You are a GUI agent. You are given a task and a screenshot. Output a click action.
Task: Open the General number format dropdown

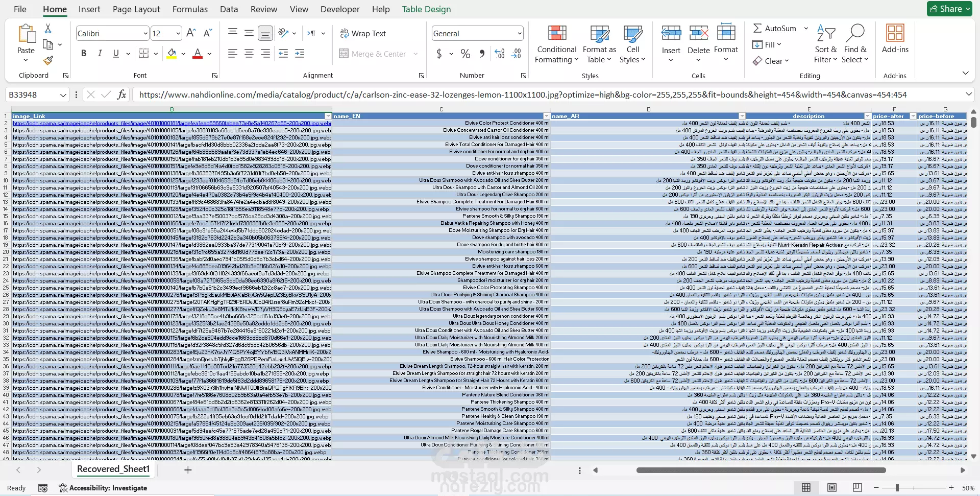(520, 34)
